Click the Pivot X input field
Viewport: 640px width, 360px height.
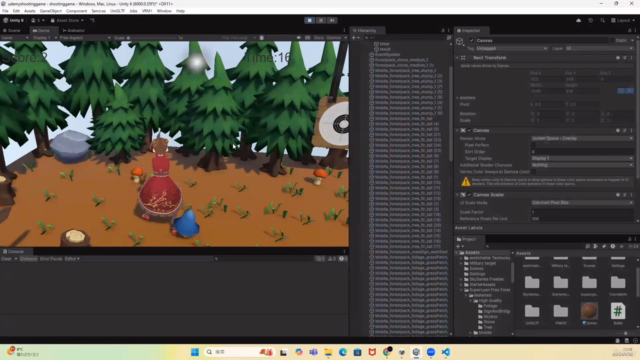tap(549, 104)
